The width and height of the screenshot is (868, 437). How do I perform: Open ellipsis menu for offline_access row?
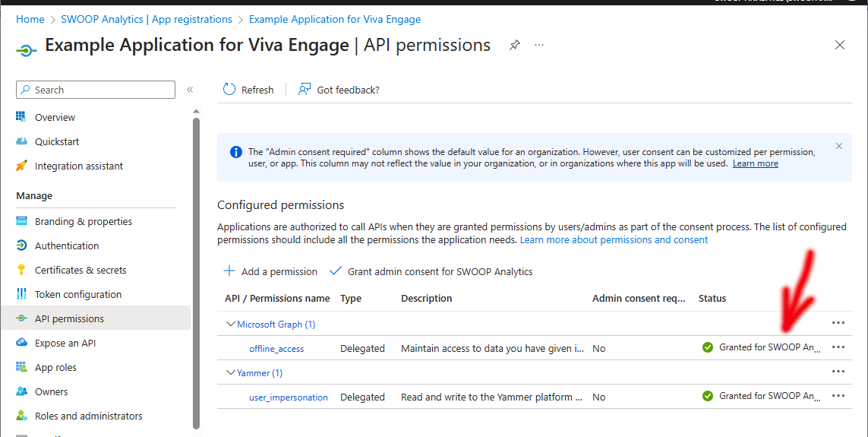pos(838,347)
